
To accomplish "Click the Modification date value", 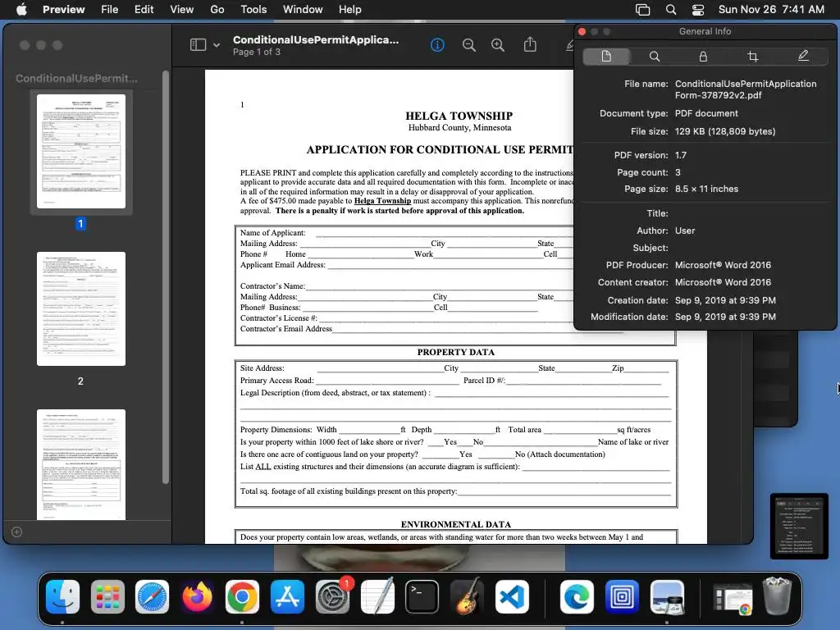I will pos(725,317).
